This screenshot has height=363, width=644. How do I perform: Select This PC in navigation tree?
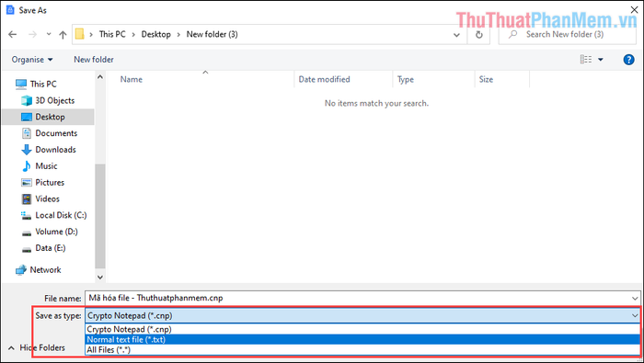[36, 84]
